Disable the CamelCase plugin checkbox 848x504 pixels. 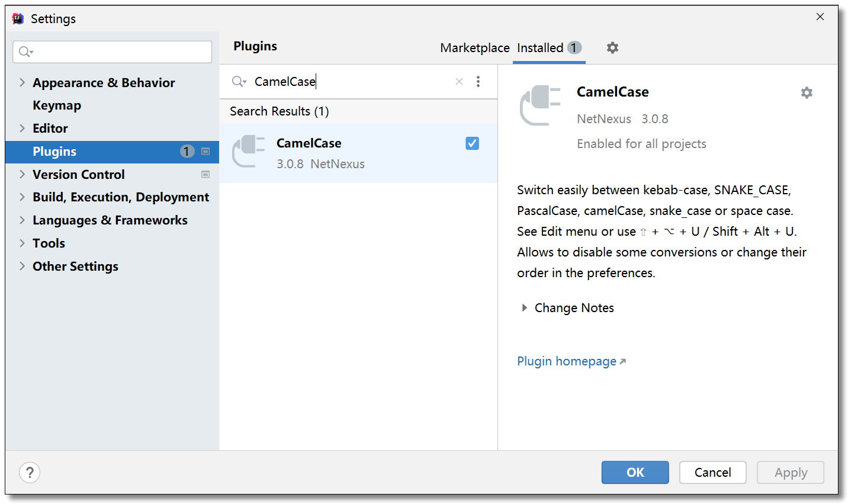point(472,143)
